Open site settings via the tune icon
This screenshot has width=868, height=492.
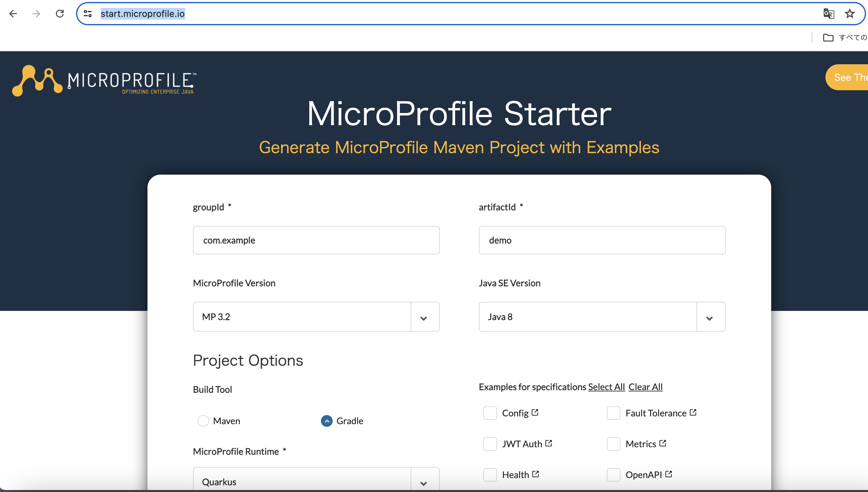coord(88,14)
